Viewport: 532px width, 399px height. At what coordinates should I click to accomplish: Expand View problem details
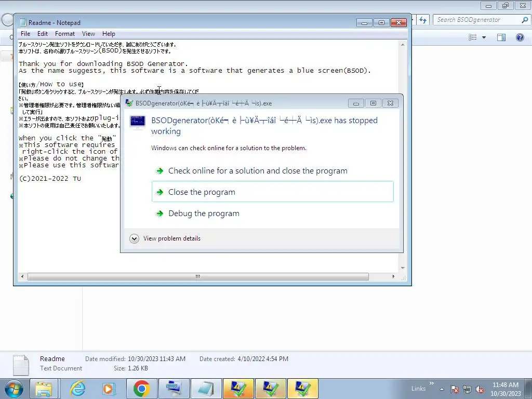[165, 238]
